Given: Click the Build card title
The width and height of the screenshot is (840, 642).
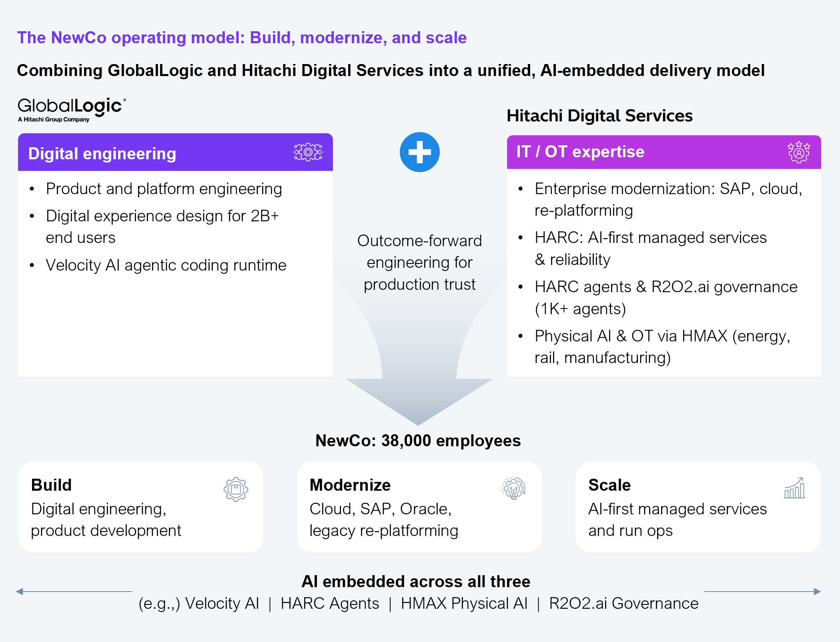Looking at the screenshot, I should tap(51, 485).
